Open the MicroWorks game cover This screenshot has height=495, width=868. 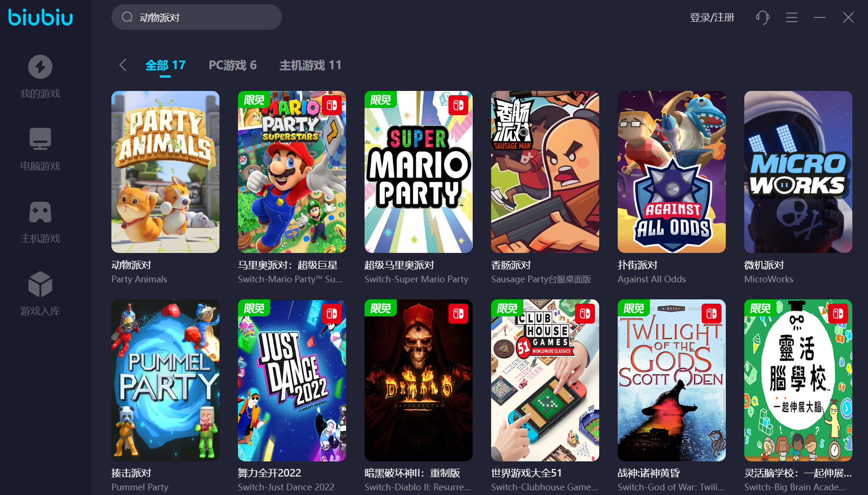point(798,172)
